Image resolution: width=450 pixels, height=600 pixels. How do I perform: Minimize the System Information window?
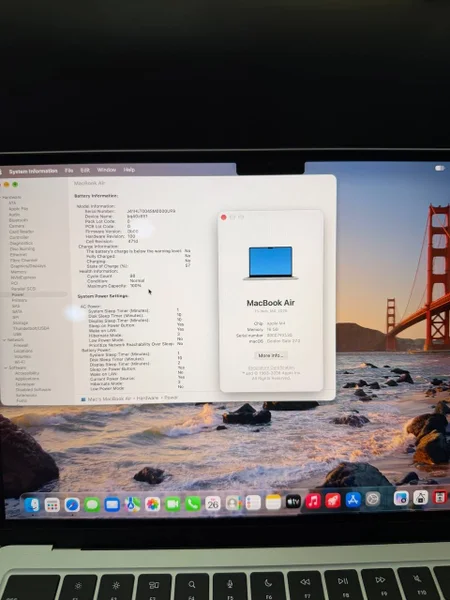(x=7, y=184)
